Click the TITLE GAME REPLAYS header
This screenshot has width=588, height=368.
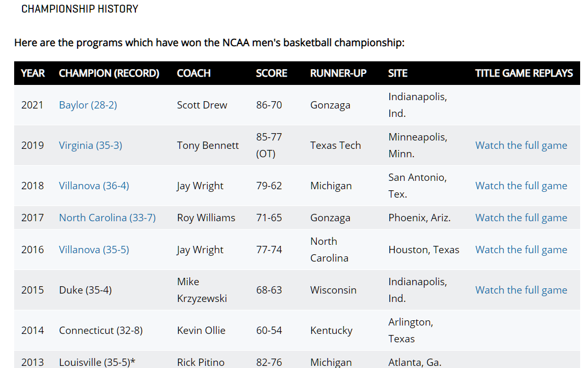(523, 73)
